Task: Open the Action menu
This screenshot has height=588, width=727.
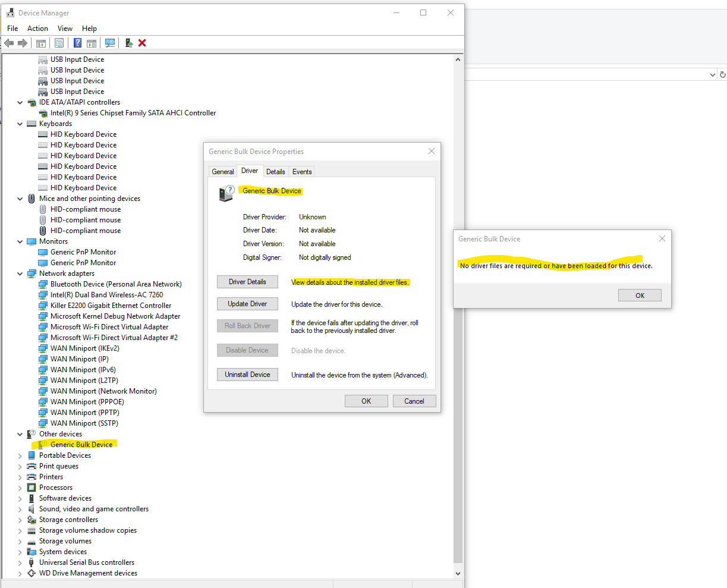Action: (x=37, y=28)
